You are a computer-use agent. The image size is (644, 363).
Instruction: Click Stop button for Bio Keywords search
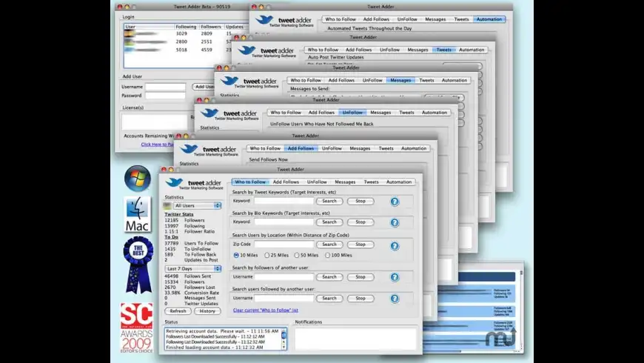pyautogui.click(x=360, y=222)
